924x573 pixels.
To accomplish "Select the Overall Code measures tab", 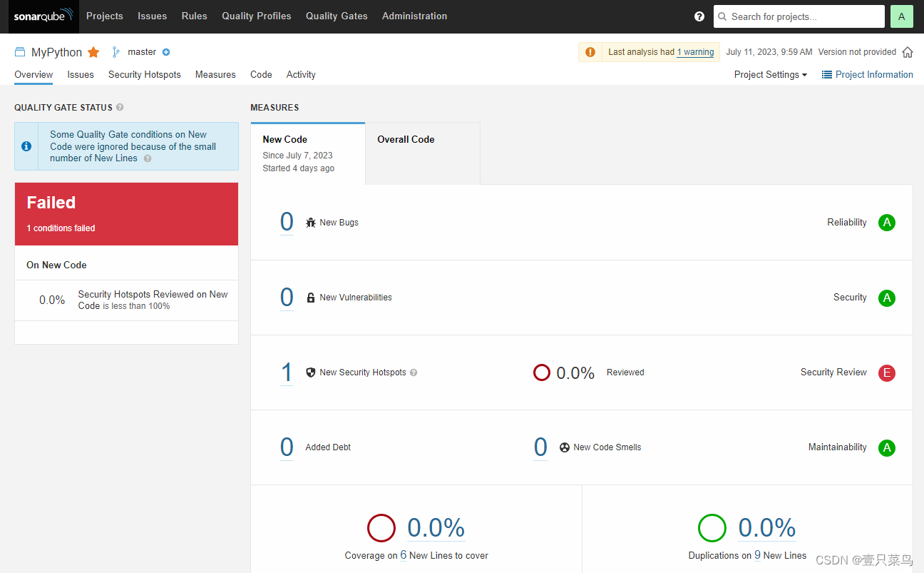I will [x=423, y=153].
